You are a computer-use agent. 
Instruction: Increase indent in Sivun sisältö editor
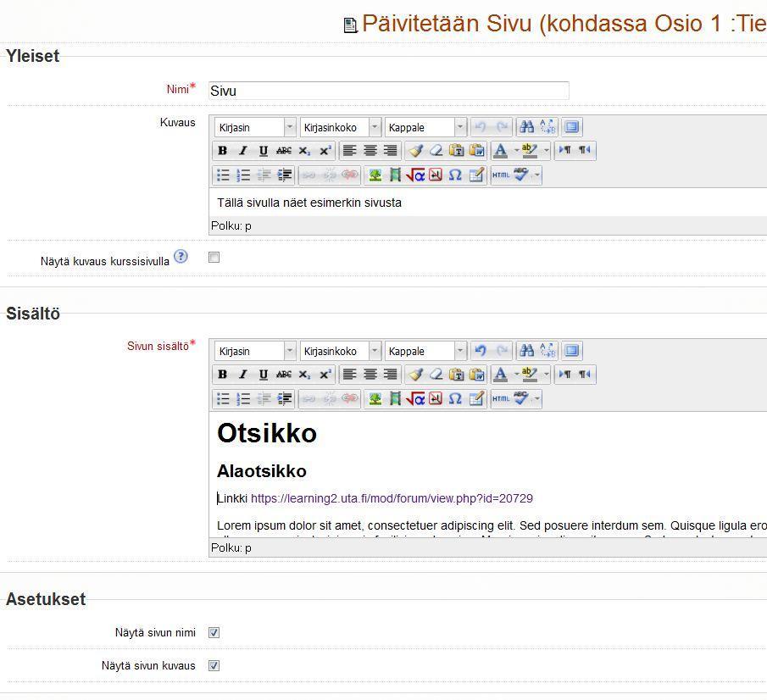pyautogui.click(x=284, y=398)
